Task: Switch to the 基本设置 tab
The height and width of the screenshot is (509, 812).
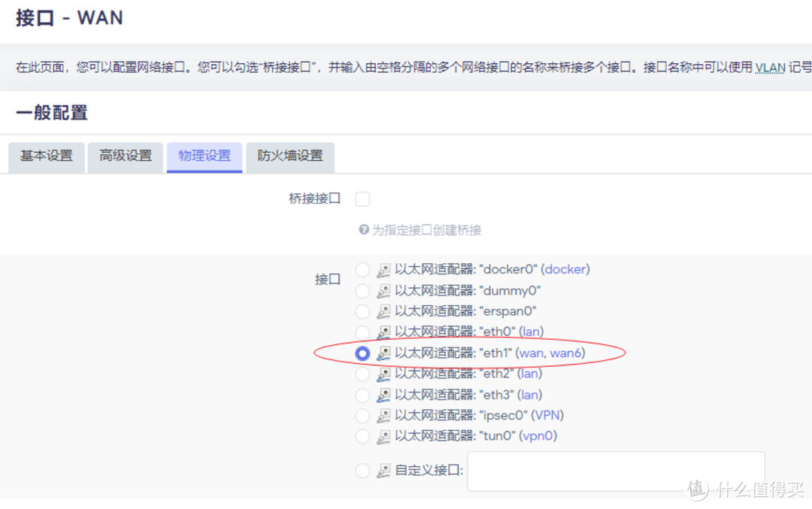Action: pos(46,157)
